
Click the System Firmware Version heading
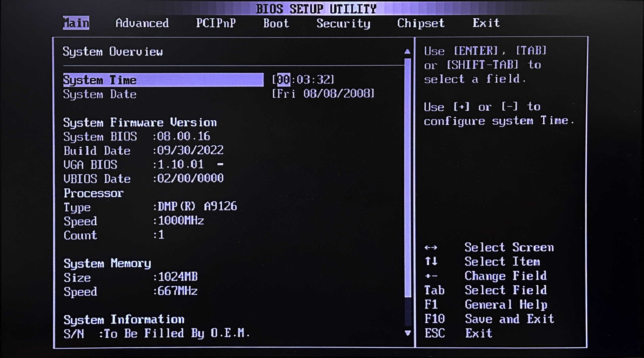[140, 122]
